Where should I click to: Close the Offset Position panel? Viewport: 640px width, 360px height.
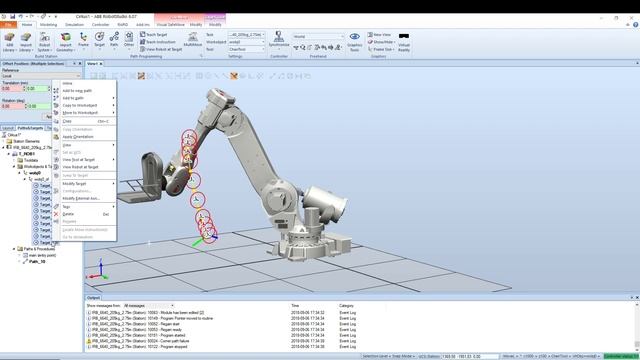(x=80, y=64)
